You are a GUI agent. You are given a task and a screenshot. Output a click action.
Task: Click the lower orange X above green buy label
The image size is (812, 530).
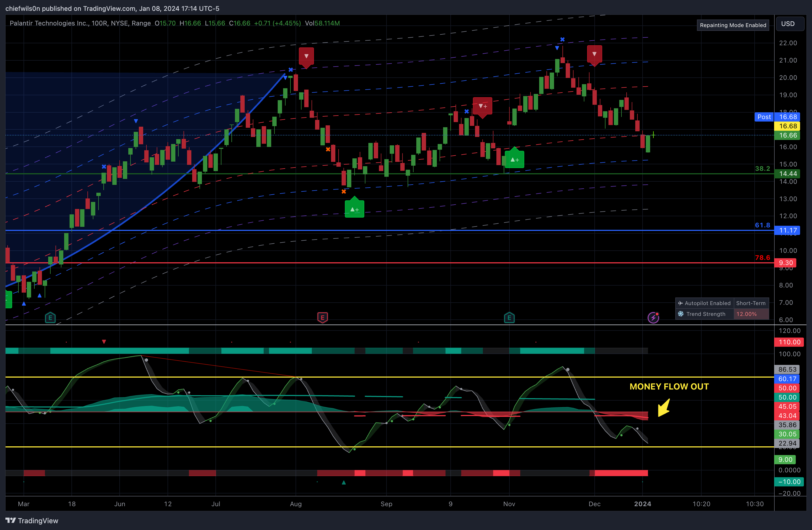[343, 192]
